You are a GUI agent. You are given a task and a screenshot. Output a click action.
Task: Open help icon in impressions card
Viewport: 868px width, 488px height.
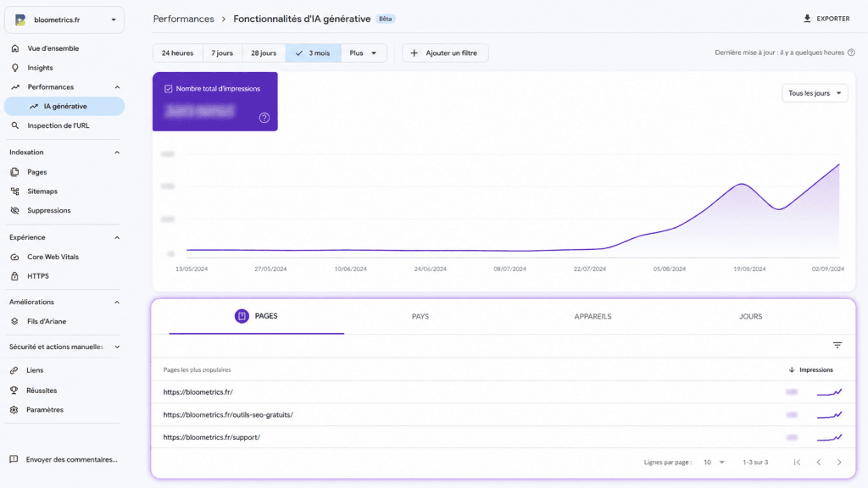(x=264, y=118)
